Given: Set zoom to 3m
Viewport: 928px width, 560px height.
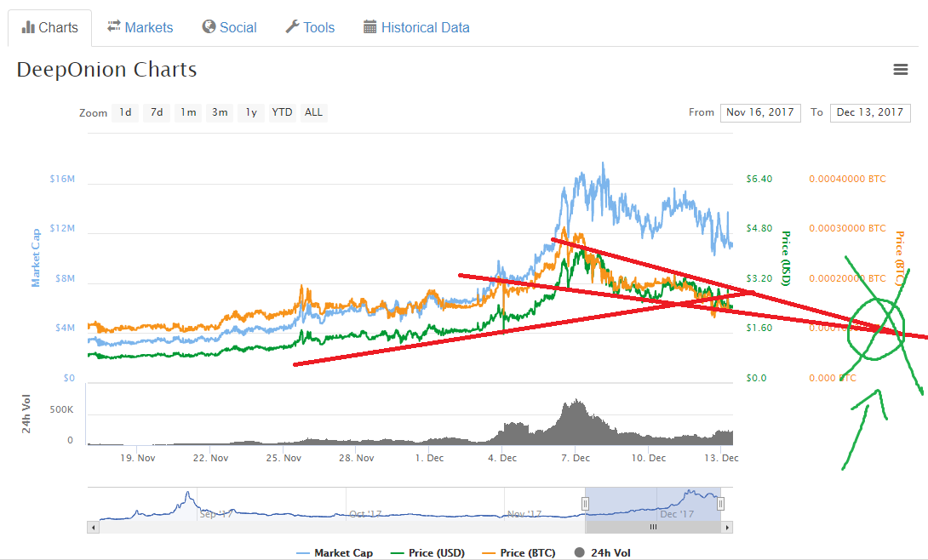Looking at the screenshot, I should tap(220, 112).
